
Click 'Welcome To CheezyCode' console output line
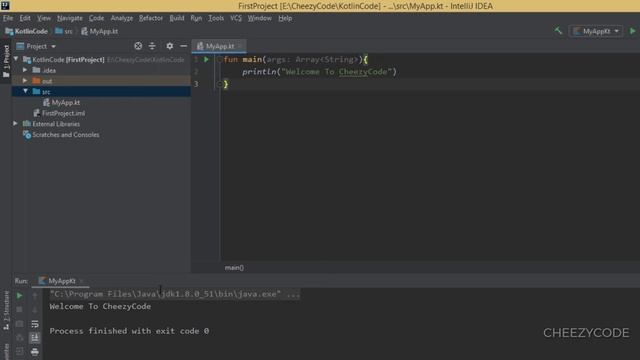pyautogui.click(x=100, y=307)
